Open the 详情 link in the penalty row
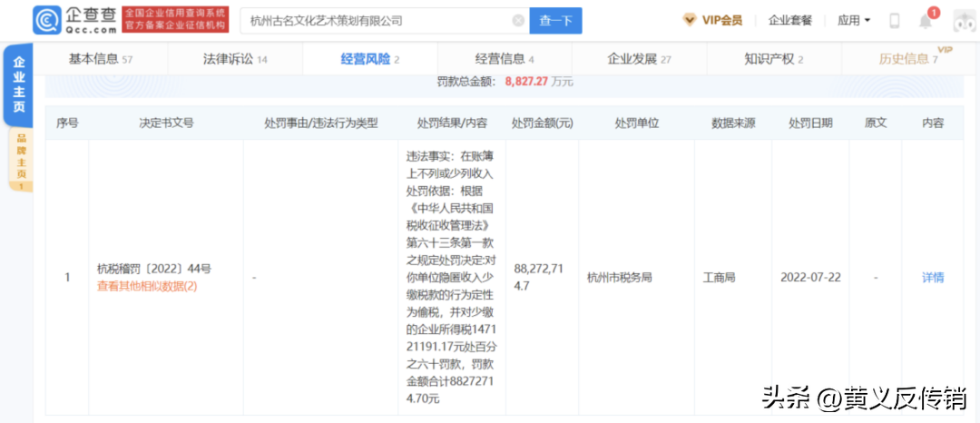Viewport: 980px width, 423px height. click(x=933, y=278)
